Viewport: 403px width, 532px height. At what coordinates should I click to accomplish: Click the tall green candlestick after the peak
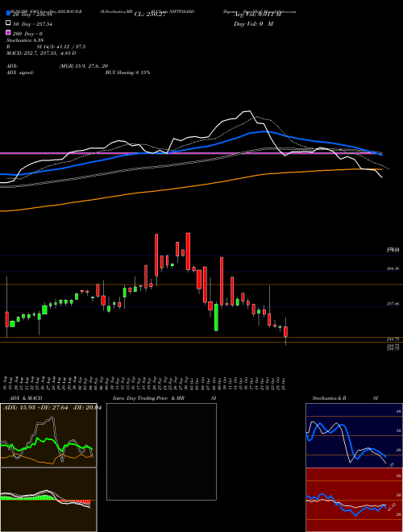(216, 318)
